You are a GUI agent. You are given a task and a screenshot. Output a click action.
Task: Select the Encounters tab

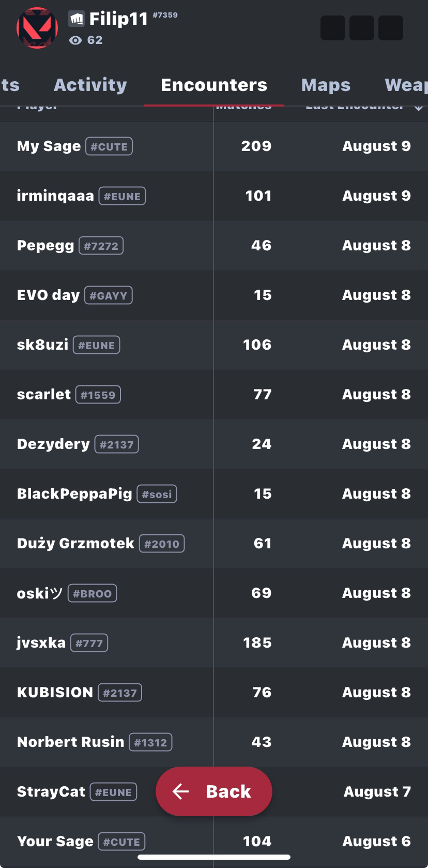click(x=214, y=85)
